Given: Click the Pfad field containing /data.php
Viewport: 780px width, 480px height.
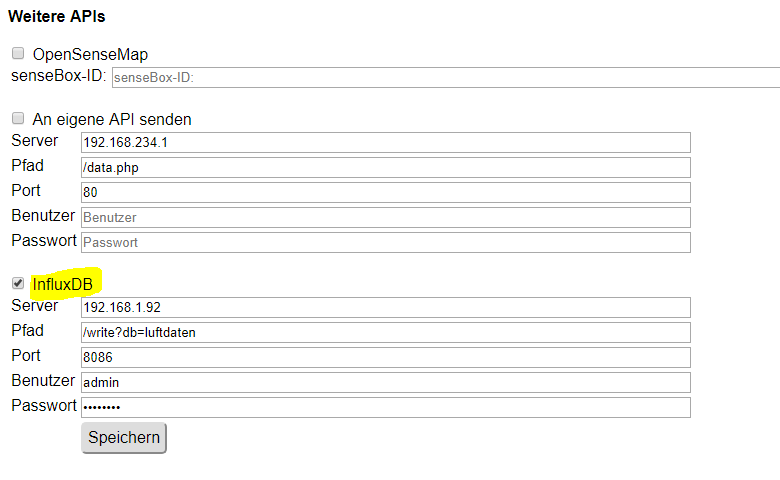Looking at the screenshot, I should (385, 167).
